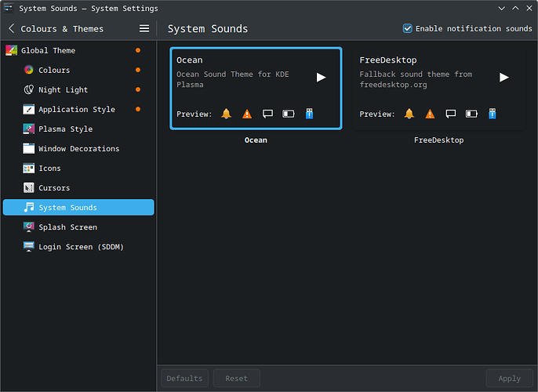Preview FreeDesktop bell notification sound
Image resolution: width=538 pixels, height=392 pixels.
point(409,114)
